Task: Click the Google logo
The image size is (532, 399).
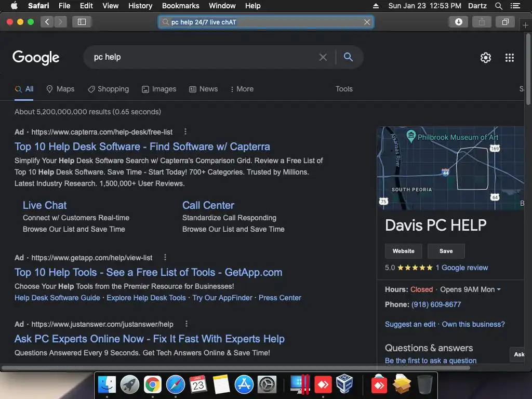Action: click(x=36, y=57)
